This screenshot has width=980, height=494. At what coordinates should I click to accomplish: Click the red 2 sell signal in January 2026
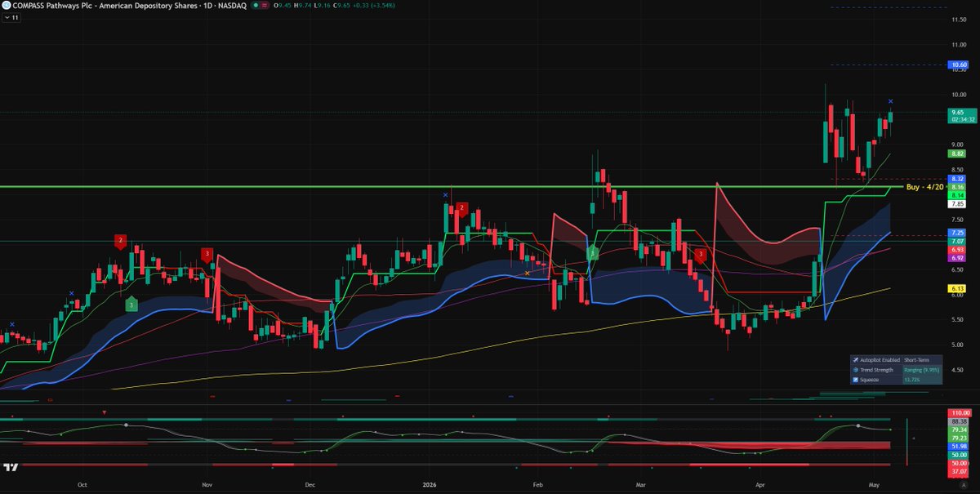click(461, 208)
